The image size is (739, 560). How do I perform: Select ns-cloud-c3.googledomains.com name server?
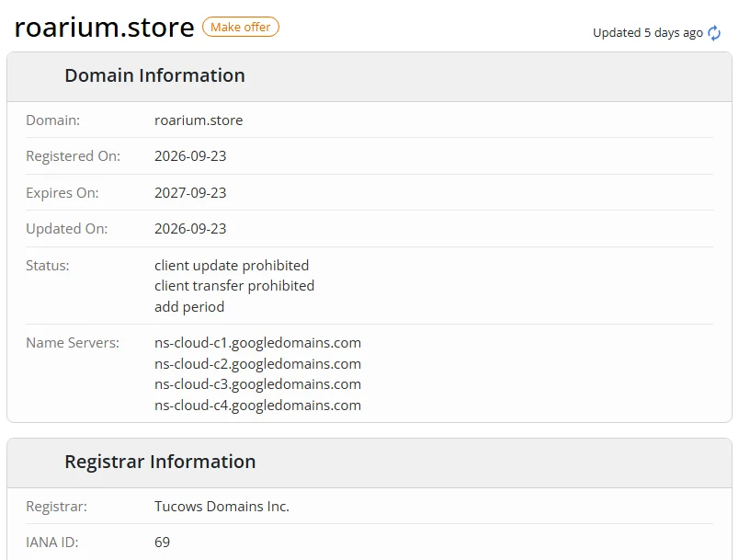click(x=257, y=384)
